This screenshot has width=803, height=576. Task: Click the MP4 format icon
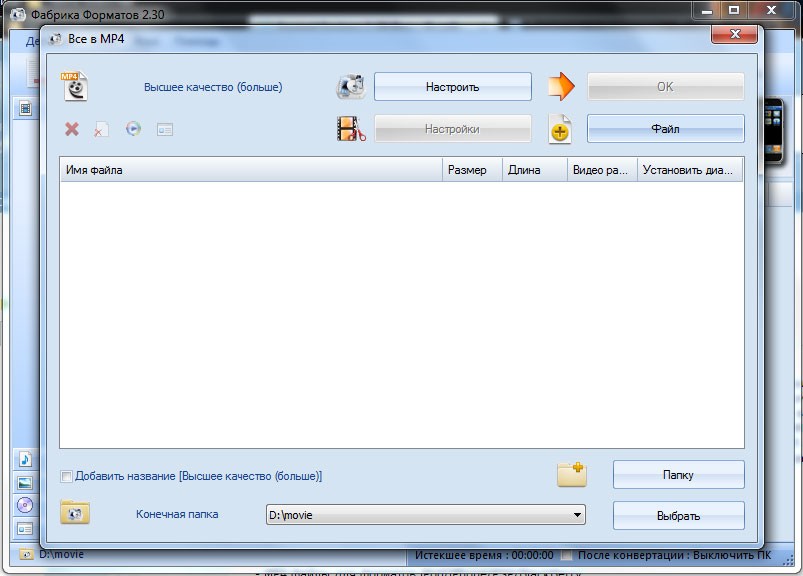click(75, 86)
